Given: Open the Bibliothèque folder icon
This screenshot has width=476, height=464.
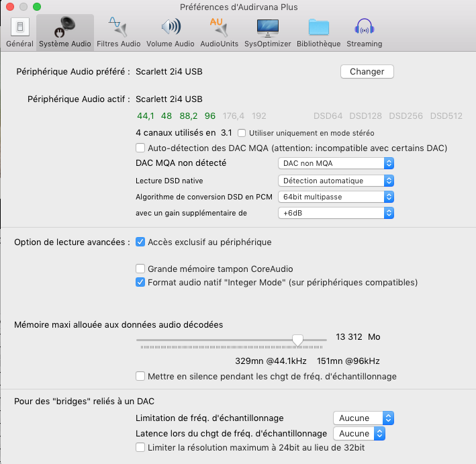Looking at the screenshot, I should (x=319, y=27).
